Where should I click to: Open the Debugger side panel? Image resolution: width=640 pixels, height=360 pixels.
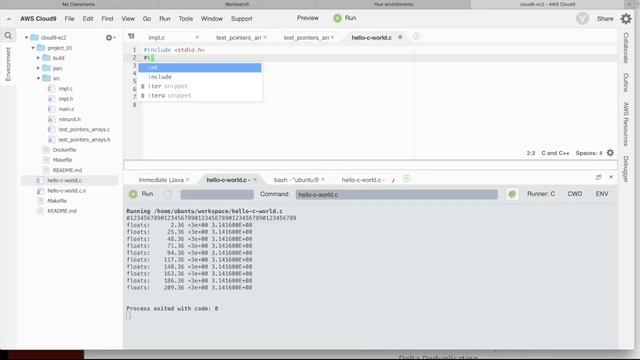626,169
